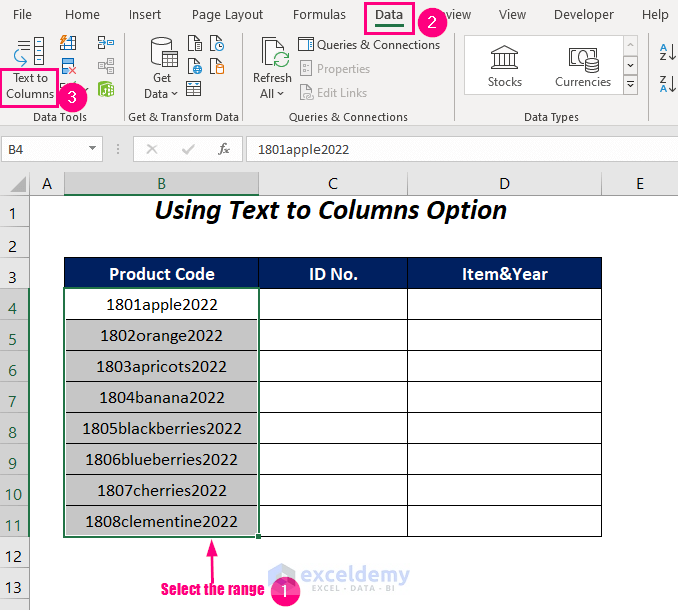
Task: Click the grayed Properties button
Action: pos(335,69)
